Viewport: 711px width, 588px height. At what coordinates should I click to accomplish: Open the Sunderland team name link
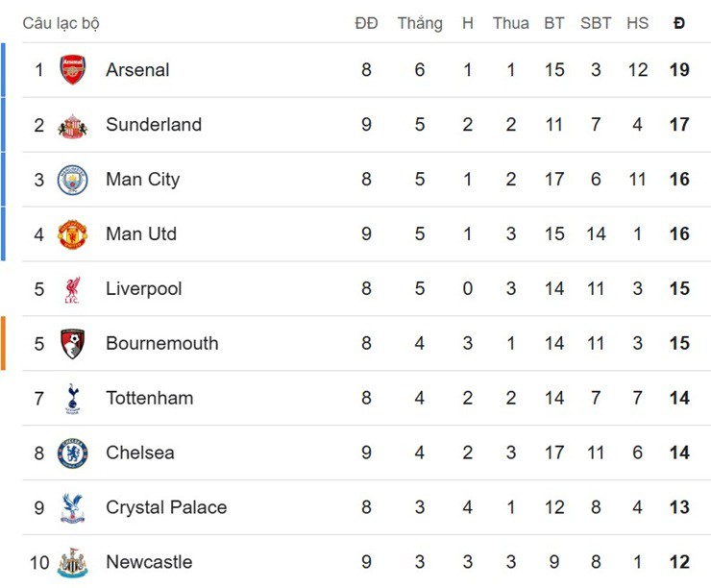coord(154,125)
